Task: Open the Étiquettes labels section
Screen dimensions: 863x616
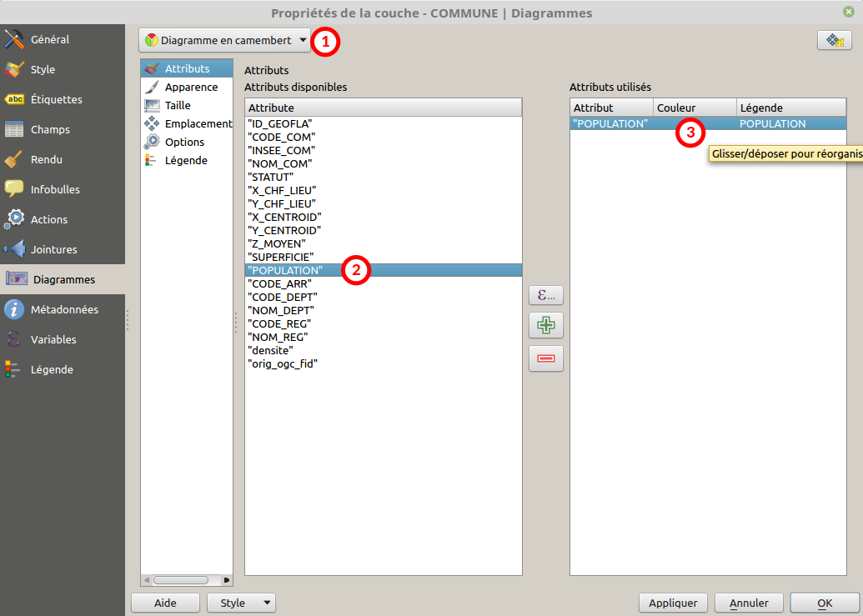Action: click(56, 100)
